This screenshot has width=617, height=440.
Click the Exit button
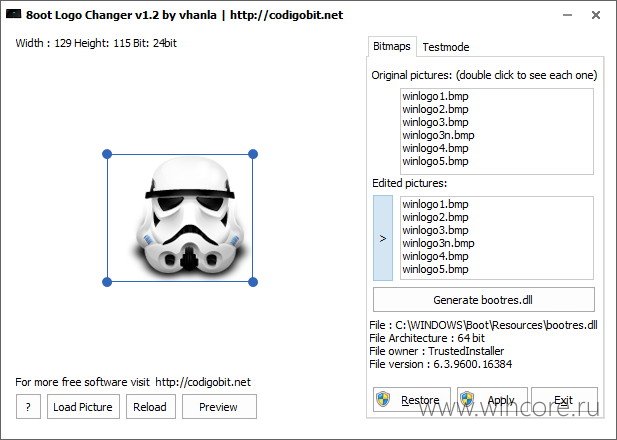tap(564, 399)
